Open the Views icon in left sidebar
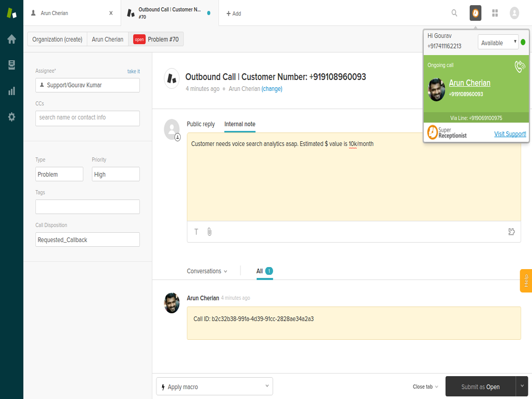532x399 pixels. 11,65
